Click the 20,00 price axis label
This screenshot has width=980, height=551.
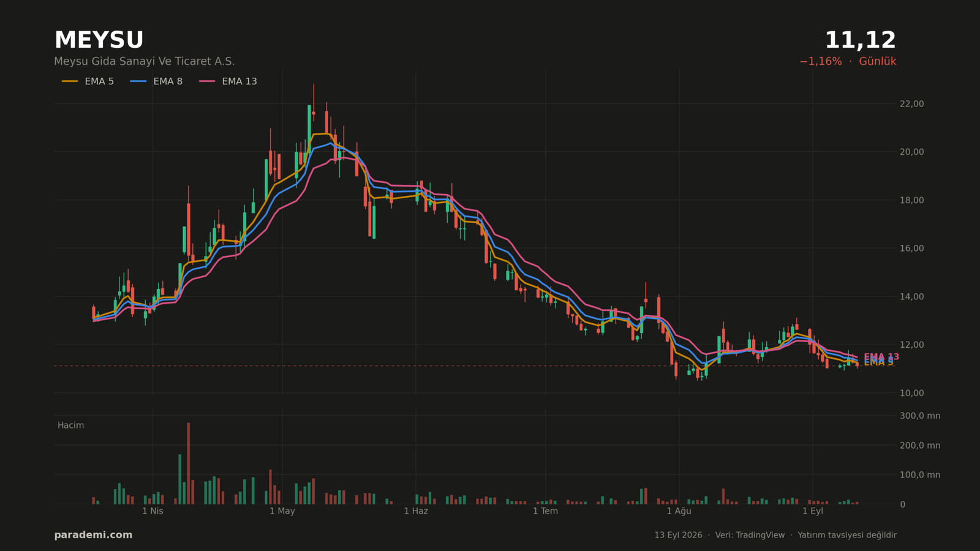(911, 152)
